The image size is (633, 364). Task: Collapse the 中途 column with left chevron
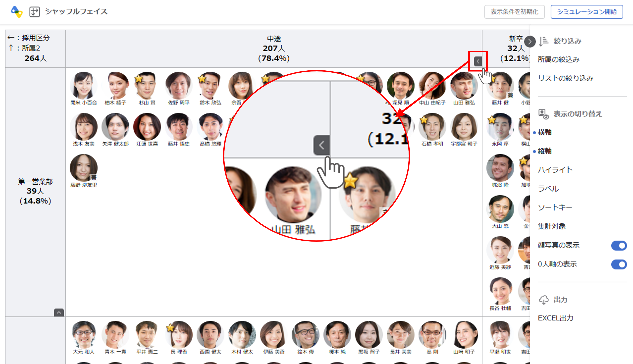[x=478, y=61]
